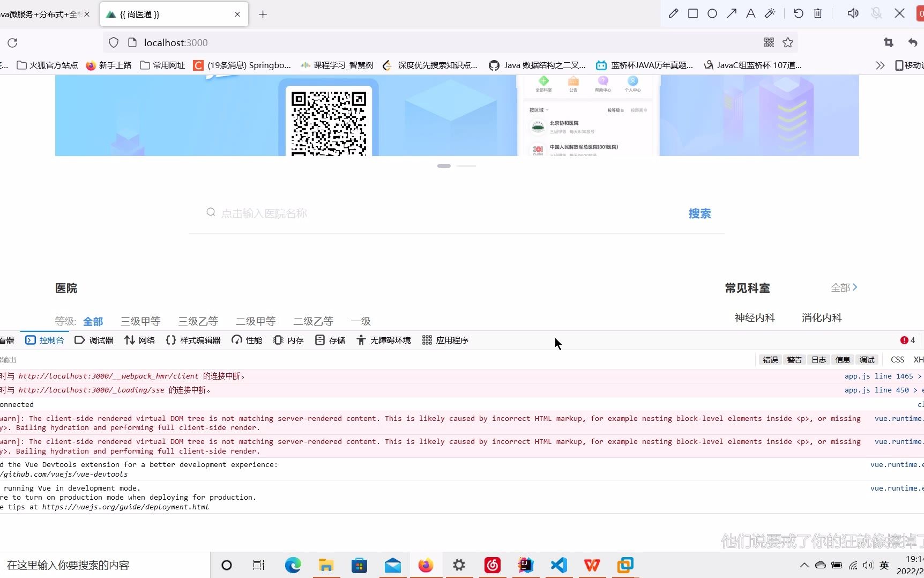
Task: Open the 常用网址 bookmark folder
Action: tap(162, 65)
